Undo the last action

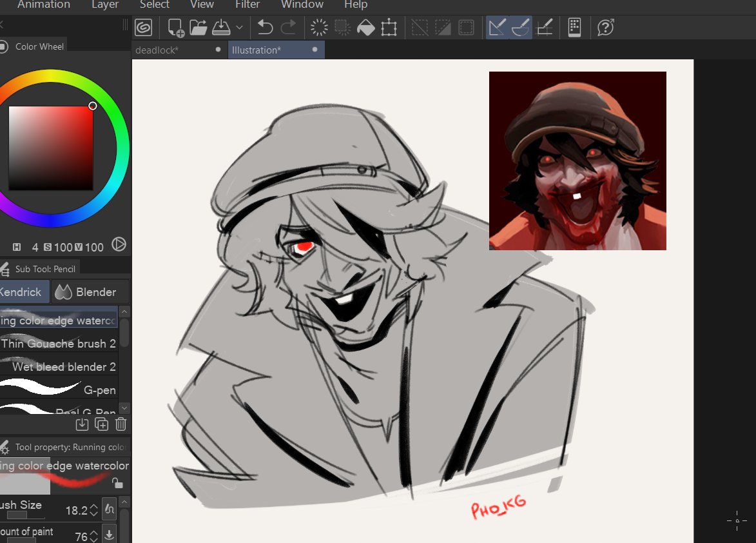(x=265, y=28)
